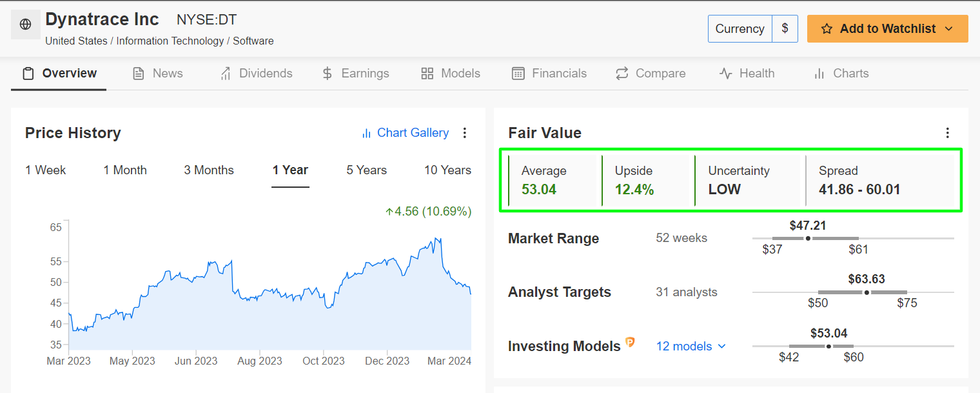
Task: Click the orange badge beside Investing Models
Action: tap(630, 343)
